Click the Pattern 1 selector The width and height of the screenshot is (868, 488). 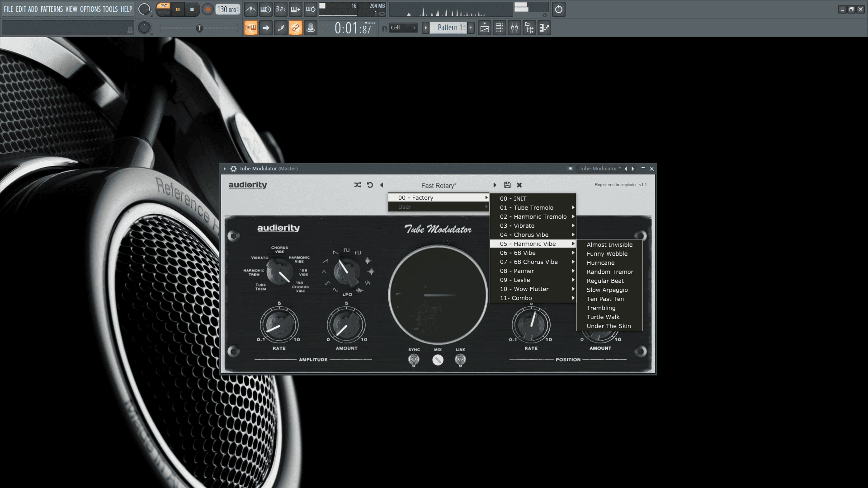(448, 28)
